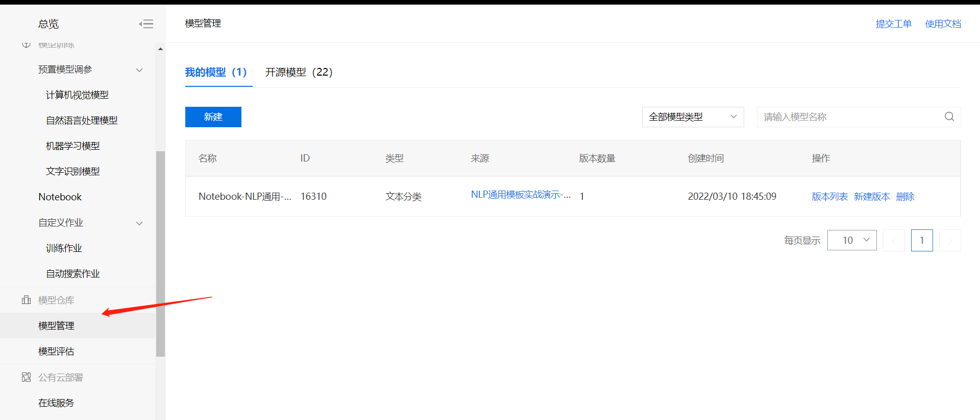Open 模型评估 in the sidebar
Viewport: 980px width, 420px height.
coord(56,352)
